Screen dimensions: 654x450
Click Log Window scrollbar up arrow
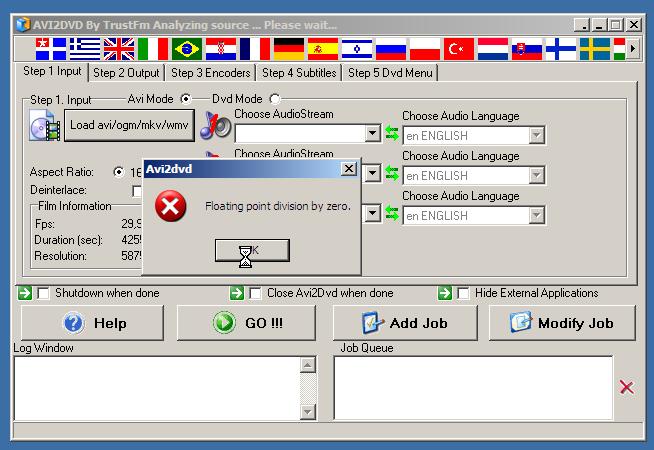click(x=308, y=365)
